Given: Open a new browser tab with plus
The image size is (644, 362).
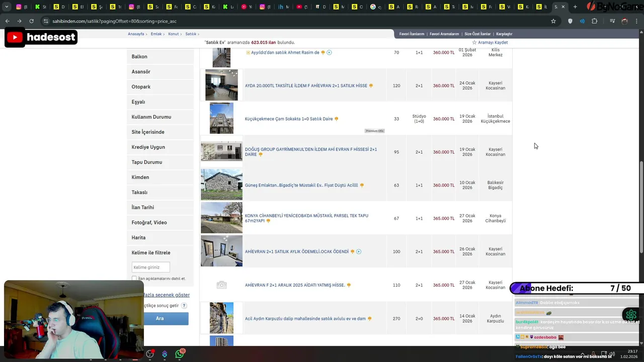Looking at the screenshot, I should pos(575,7).
